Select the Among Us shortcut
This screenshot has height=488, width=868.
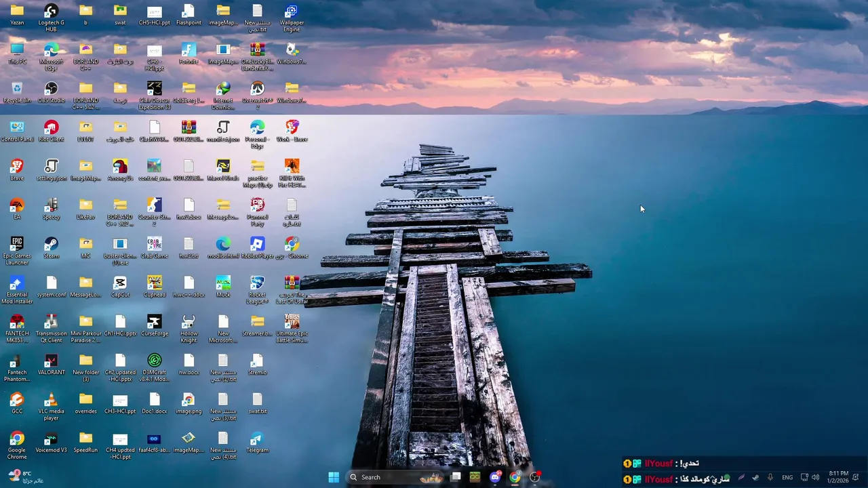[x=120, y=169]
